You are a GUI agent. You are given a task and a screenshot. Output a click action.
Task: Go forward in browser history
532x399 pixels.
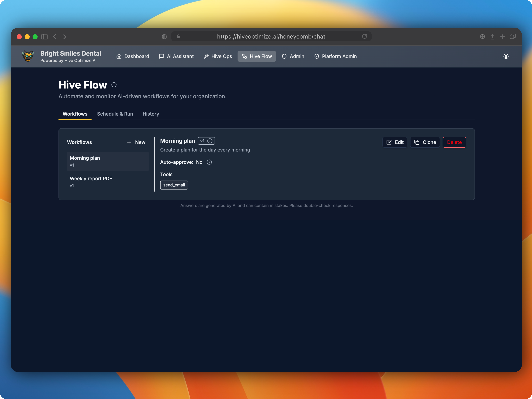(x=65, y=37)
